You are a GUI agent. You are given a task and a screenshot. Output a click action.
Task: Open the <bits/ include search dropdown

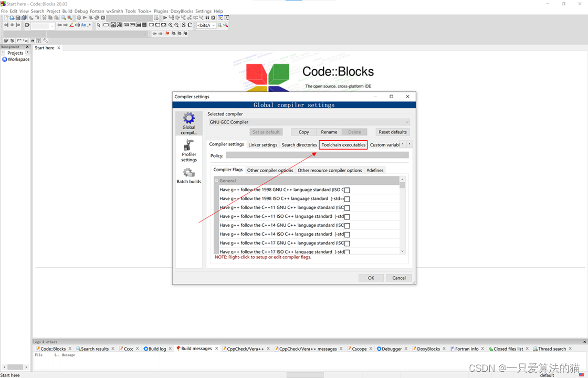[206, 25]
